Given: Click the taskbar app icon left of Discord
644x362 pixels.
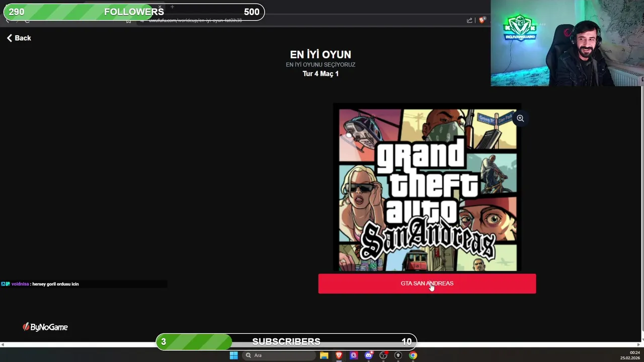Looking at the screenshot, I should 354,355.
